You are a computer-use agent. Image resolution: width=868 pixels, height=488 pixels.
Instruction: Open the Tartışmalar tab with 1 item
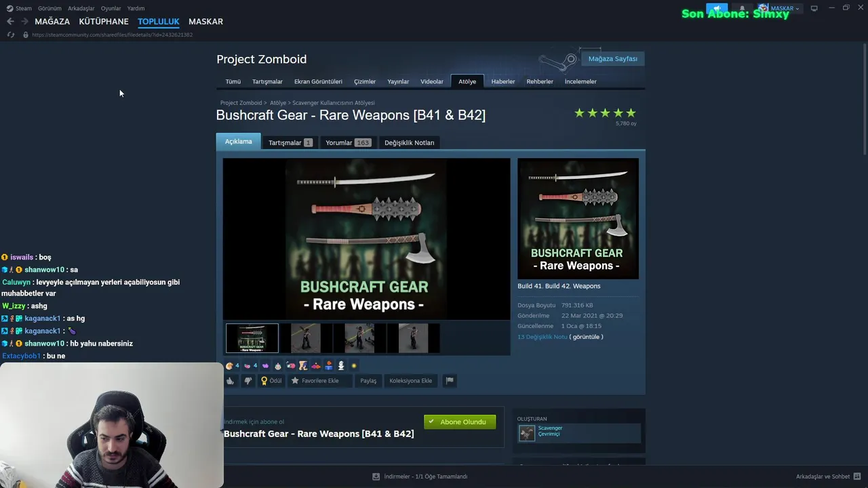point(290,143)
